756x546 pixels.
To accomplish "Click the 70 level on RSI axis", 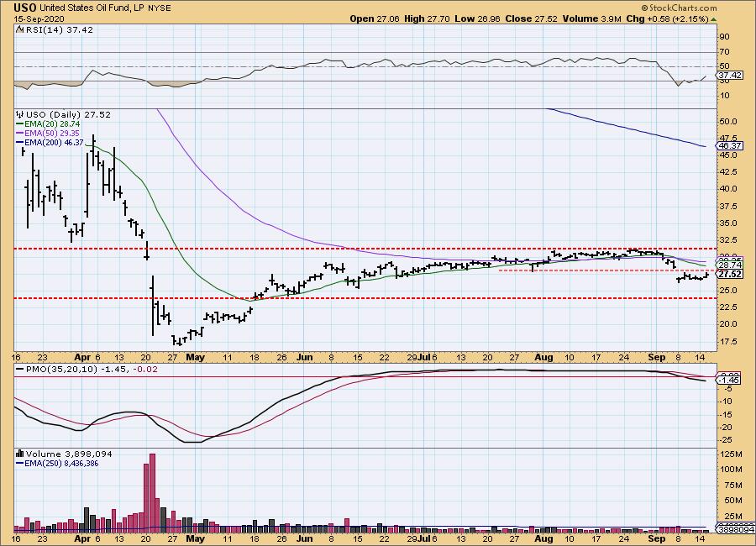I will (724, 51).
